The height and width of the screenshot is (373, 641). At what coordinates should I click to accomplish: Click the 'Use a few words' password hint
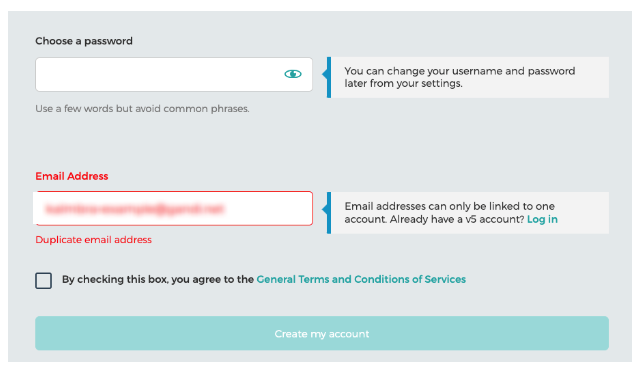pos(142,109)
